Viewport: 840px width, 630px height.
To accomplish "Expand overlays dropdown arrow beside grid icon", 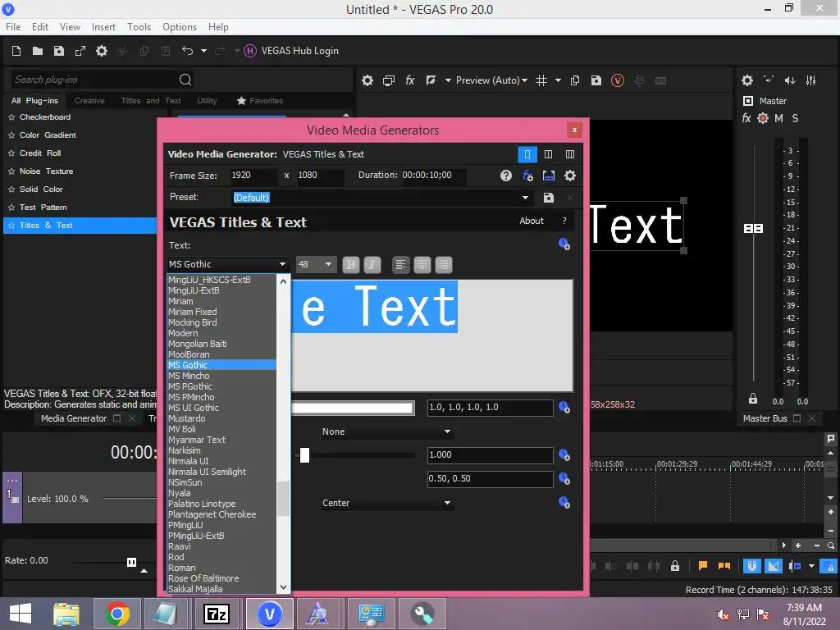I will (558, 80).
